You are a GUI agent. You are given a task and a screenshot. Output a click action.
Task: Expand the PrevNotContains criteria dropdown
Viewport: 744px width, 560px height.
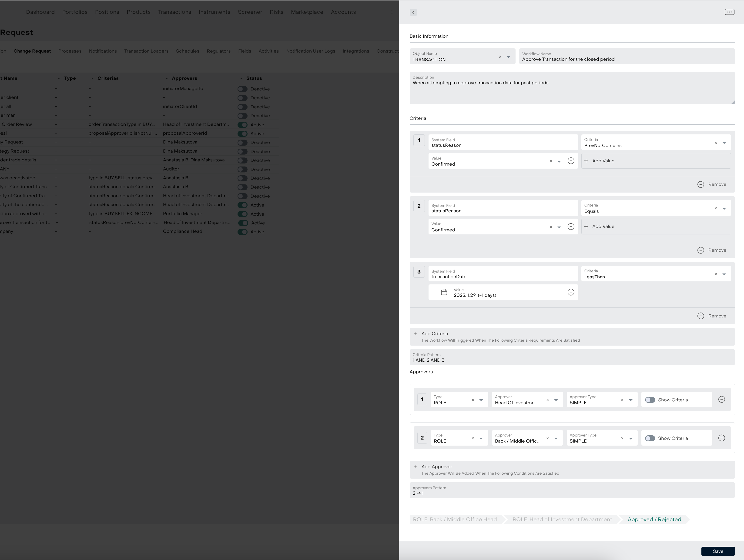pos(724,143)
